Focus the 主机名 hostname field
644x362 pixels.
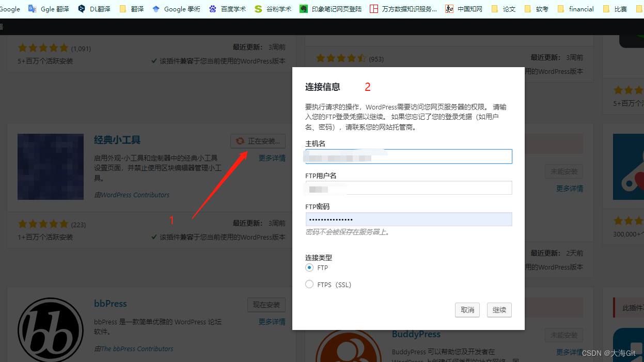[x=409, y=156]
